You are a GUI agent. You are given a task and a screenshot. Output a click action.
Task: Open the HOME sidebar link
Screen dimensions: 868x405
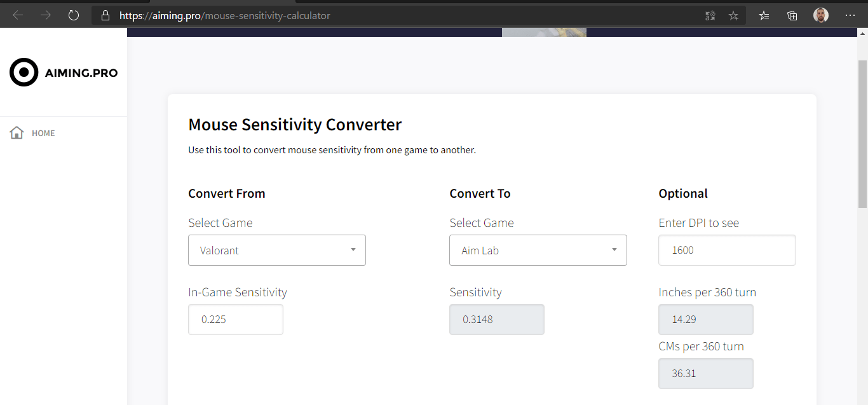pos(43,133)
